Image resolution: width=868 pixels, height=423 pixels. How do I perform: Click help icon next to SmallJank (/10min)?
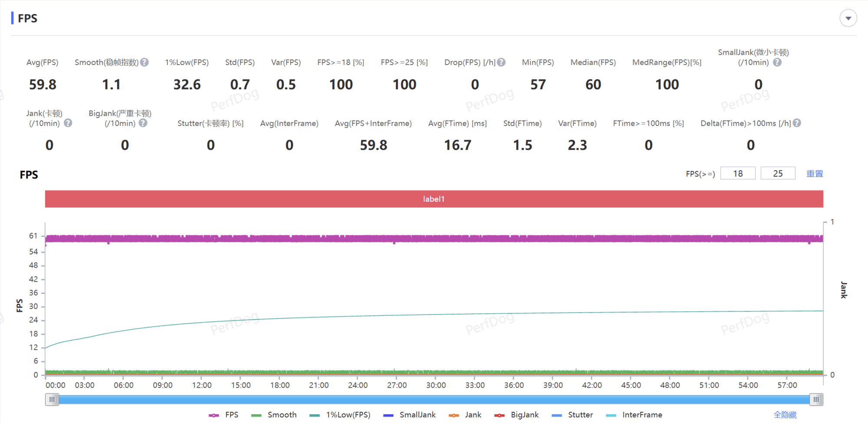click(777, 62)
